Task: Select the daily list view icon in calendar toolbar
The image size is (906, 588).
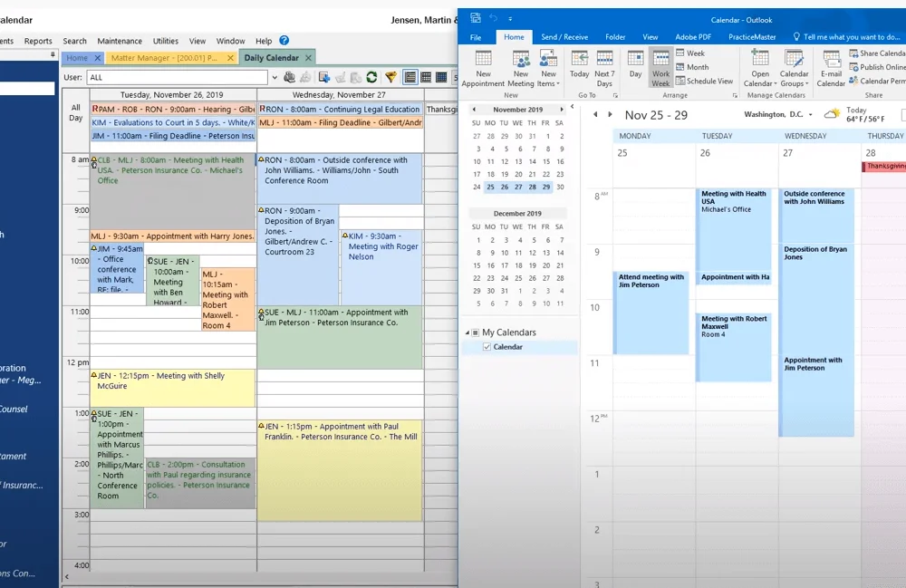Action: [410, 77]
